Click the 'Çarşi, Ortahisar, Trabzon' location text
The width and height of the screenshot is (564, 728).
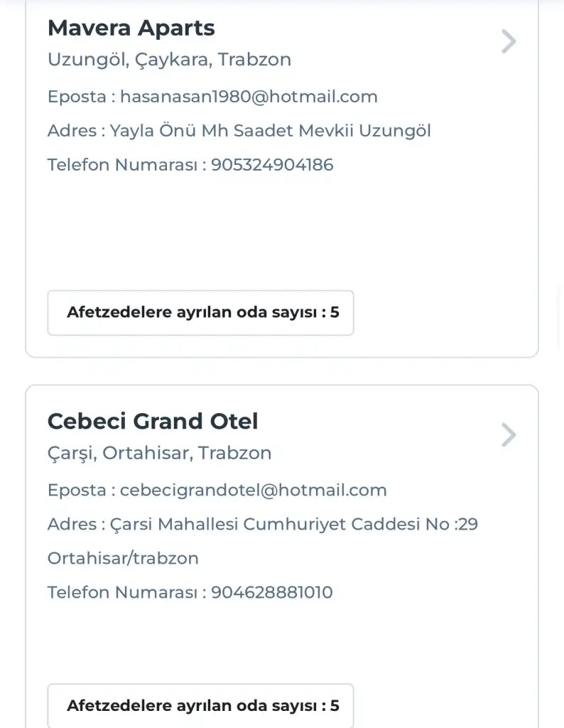pos(159,453)
